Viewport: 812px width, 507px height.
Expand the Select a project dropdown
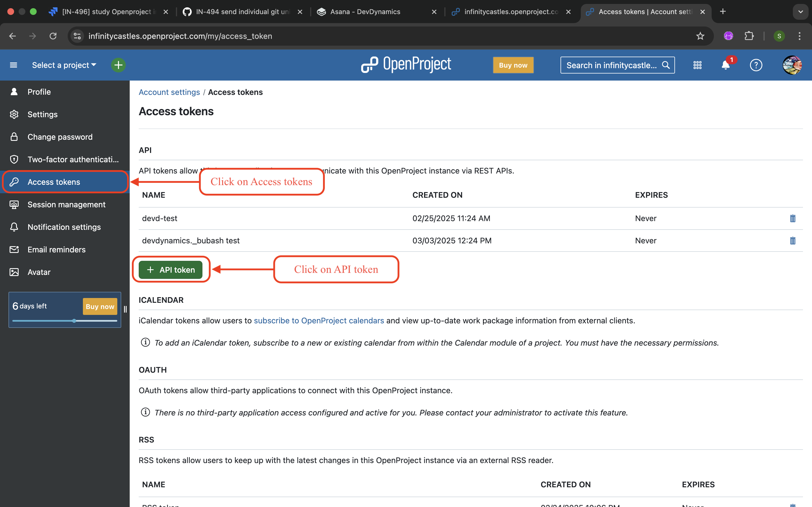[x=64, y=65]
